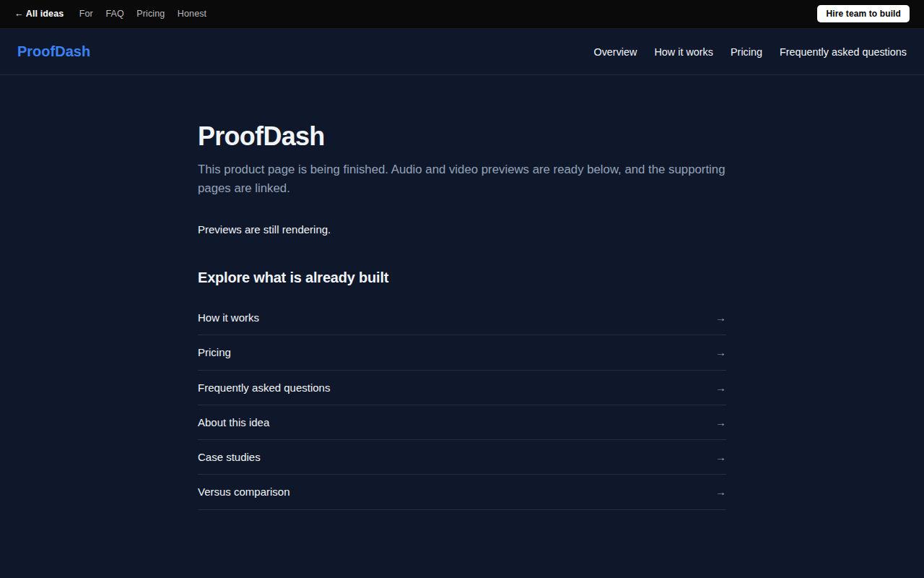Open the About this idea list link
The height and width of the screenshot is (578, 924).
pos(461,423)
